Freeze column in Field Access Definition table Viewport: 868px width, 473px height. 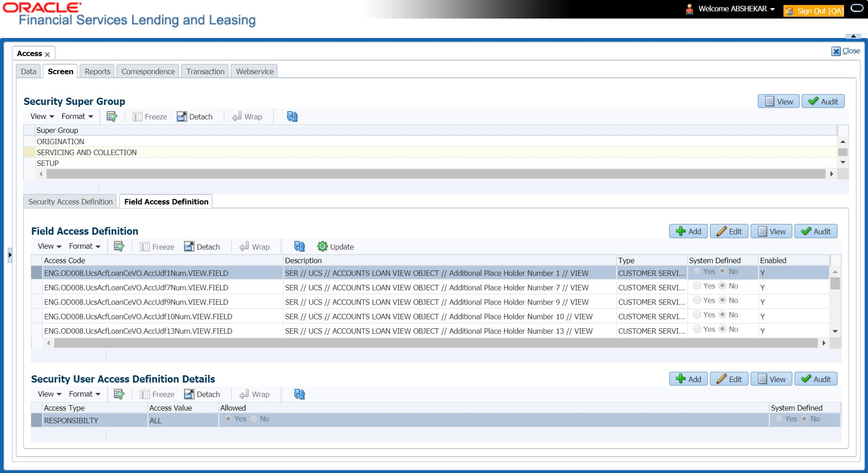click(157, 247)
